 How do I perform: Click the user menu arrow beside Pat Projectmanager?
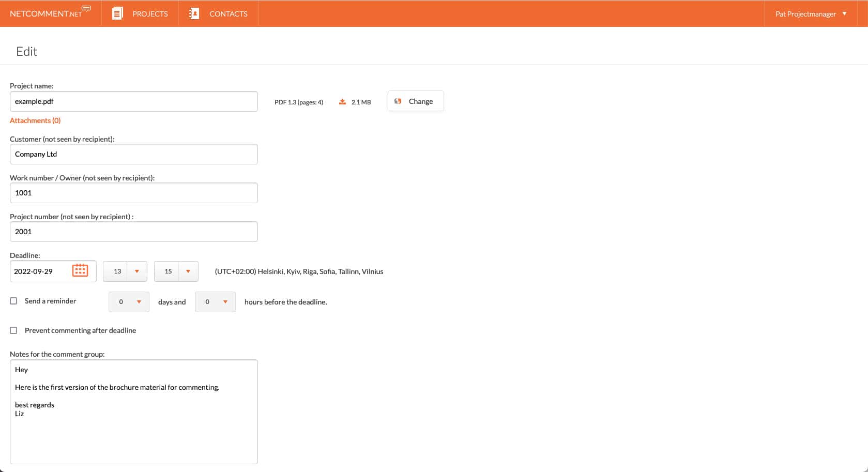pyautogui.click(x=844, y=13)
